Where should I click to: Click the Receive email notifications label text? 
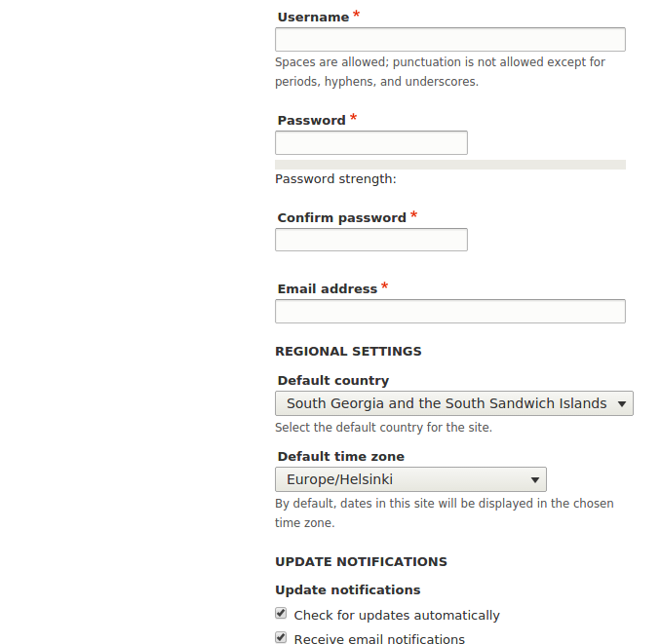379,638
